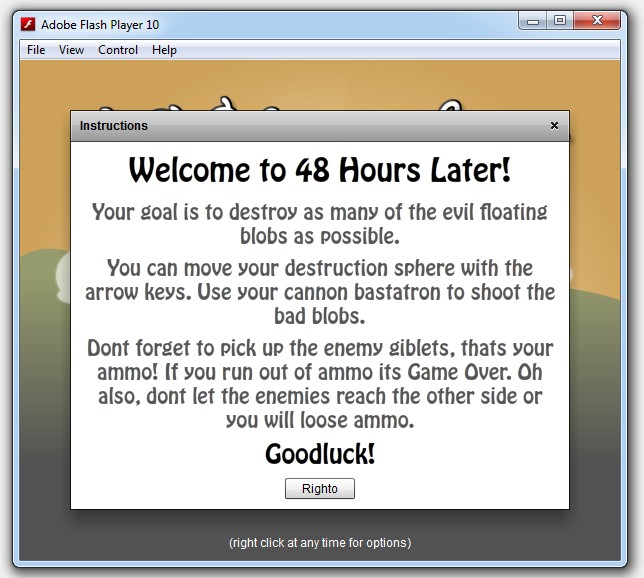Click the 'Goodluck!' text
Viewport: 644px width, 578px height.
coord(319,454)
